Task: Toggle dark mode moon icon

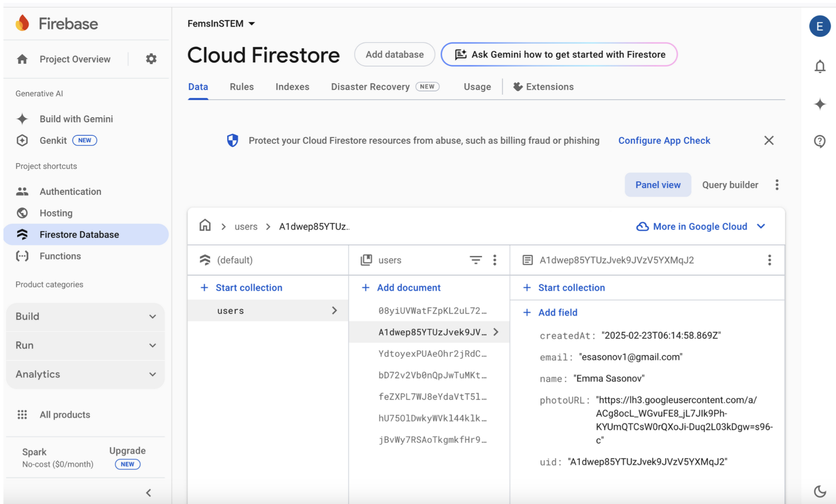Action: coord(820,491)
